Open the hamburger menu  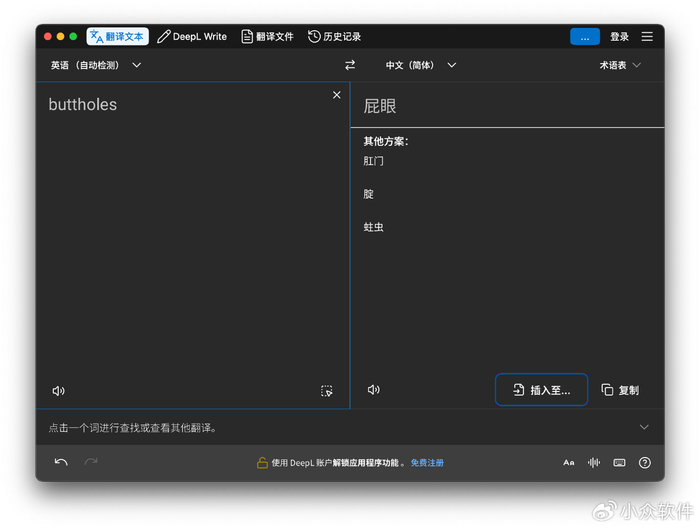[x=647, y=37]
